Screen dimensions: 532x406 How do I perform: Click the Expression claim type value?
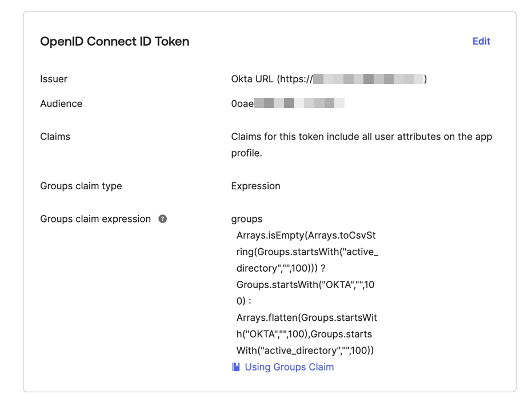[255, 186]
